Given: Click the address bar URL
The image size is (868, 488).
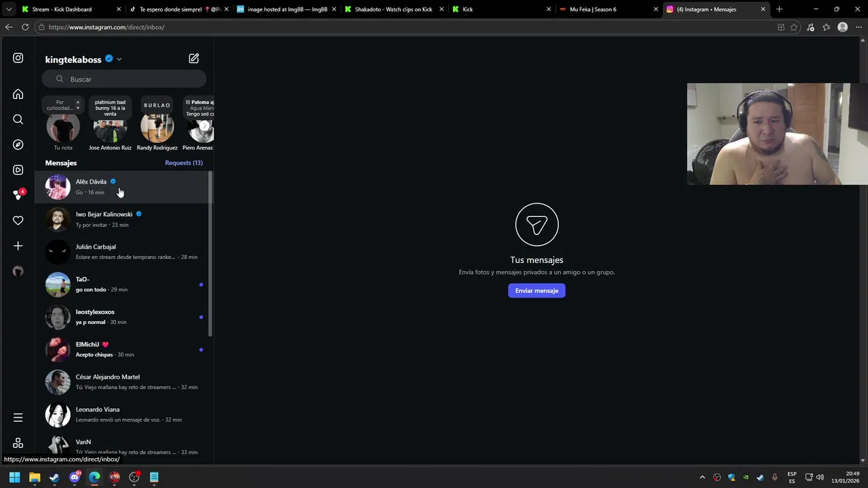Looking at the screenshot, I should (106, 27).
